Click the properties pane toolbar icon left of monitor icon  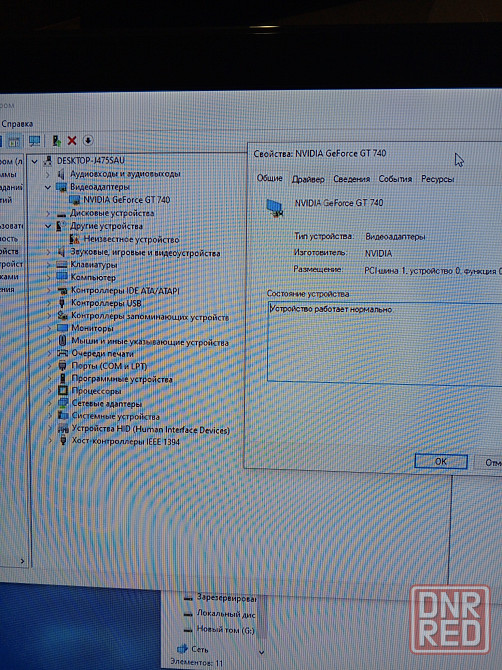[x=14, y=141]
